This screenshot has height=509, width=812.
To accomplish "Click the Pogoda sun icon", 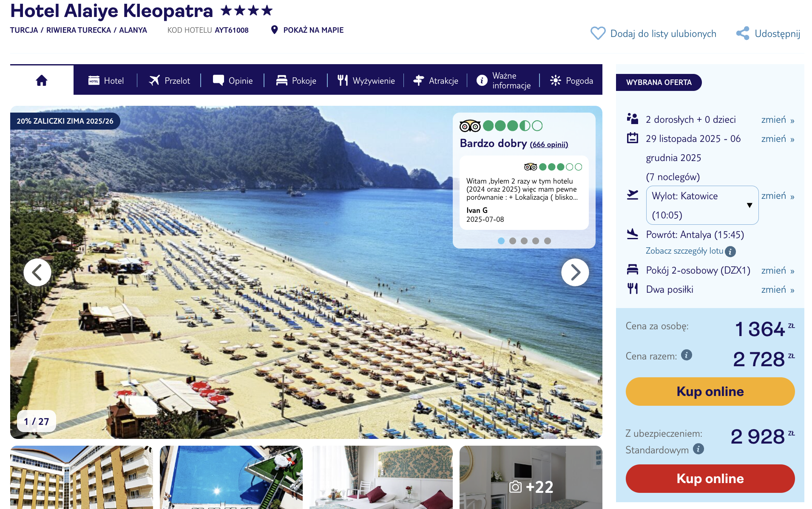I will click(x=555, y=80).
